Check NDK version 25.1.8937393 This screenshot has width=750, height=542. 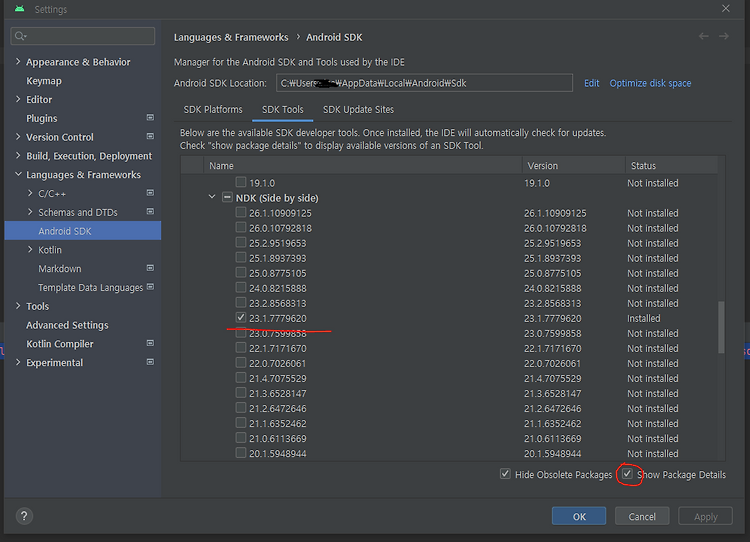(241, 257)
